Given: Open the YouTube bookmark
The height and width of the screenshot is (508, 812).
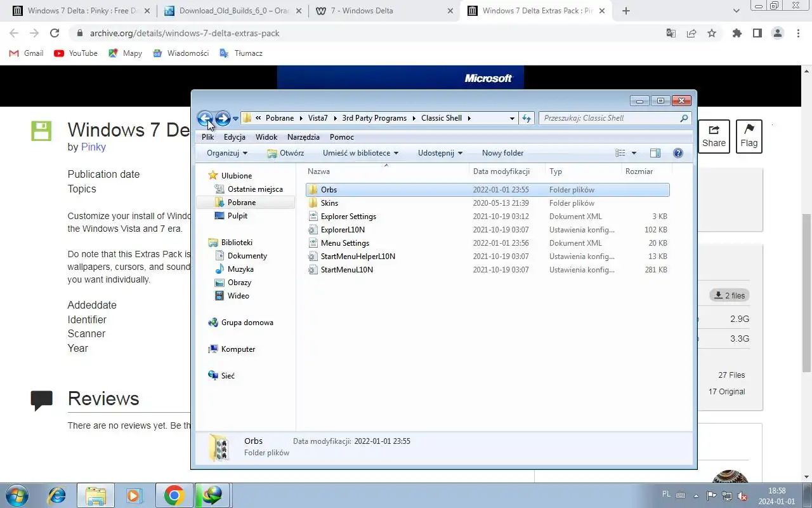Looking at the screenshot, I should point(76,53).
